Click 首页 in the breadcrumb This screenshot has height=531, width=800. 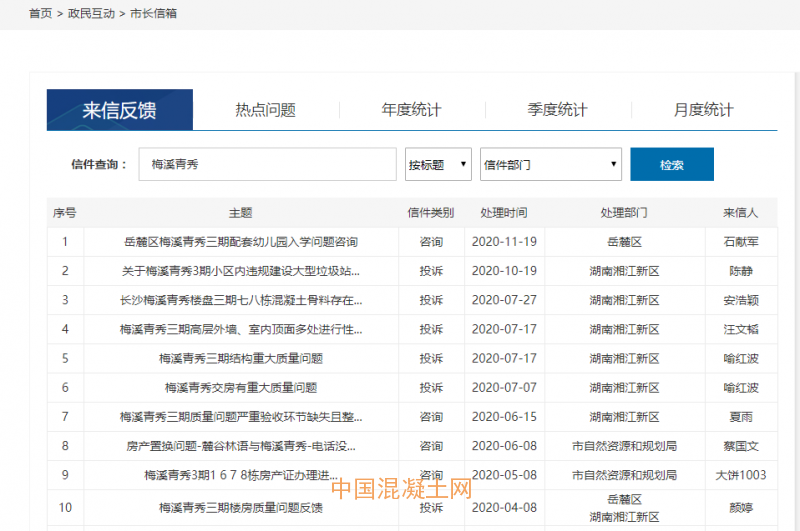[40, 14]
